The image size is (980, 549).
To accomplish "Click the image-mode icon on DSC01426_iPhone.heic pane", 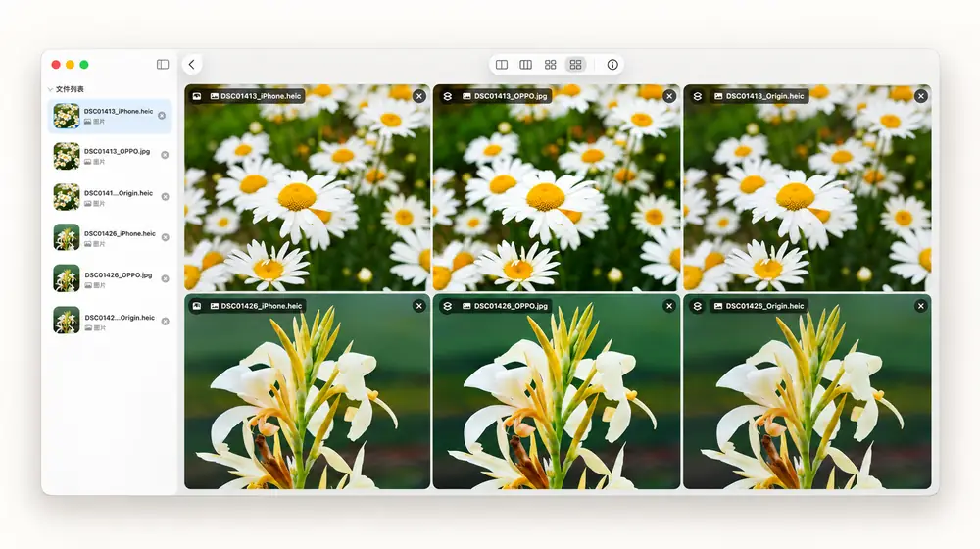I will [197, 306].
